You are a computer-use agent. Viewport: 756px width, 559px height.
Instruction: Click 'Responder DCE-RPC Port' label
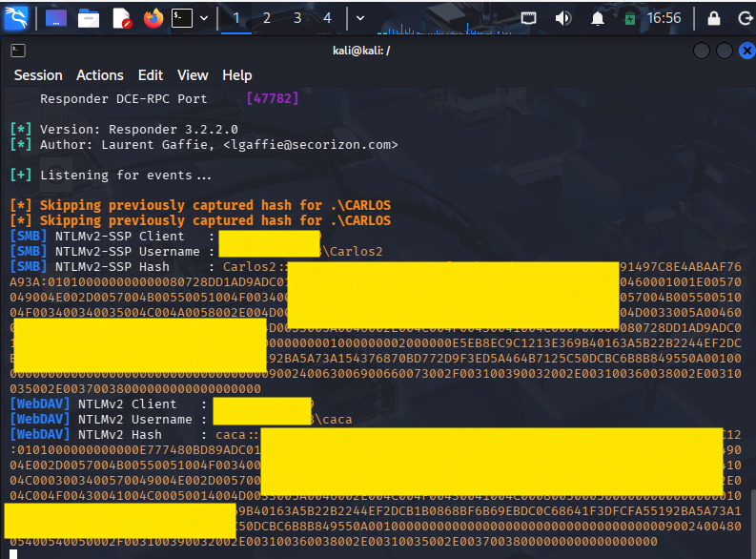coord(124,99)
